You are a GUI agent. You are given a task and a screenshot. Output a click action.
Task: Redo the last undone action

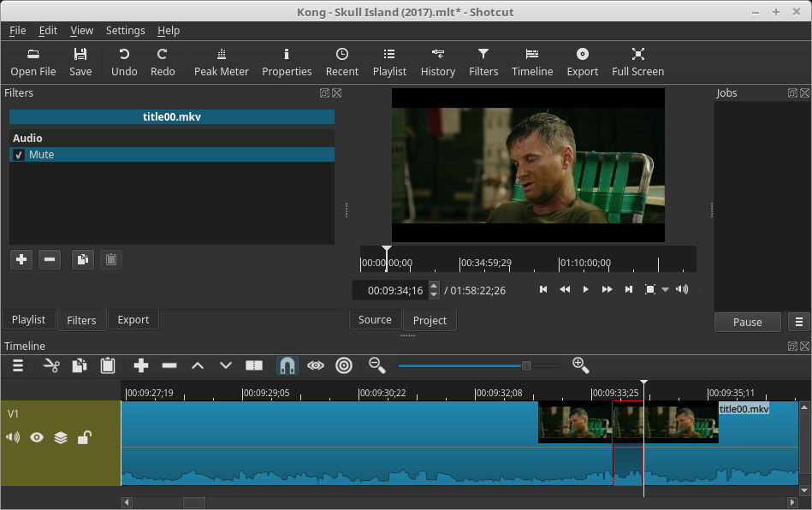click(x=163, y=62)
